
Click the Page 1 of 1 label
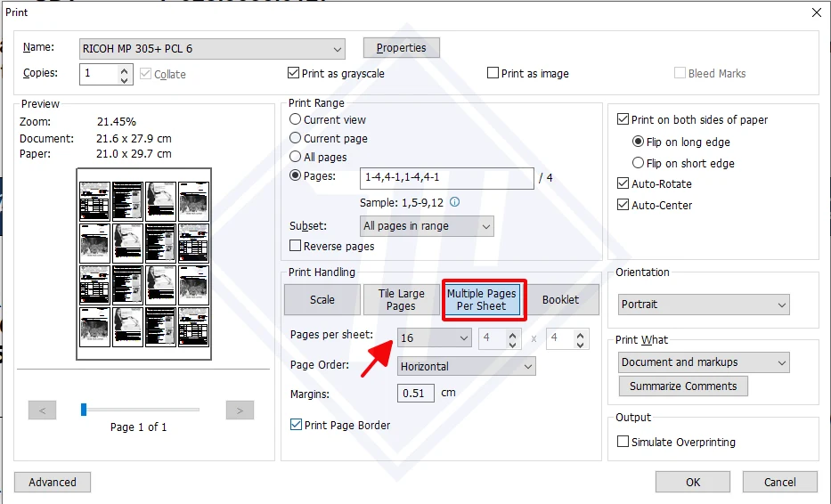(138, 427)
